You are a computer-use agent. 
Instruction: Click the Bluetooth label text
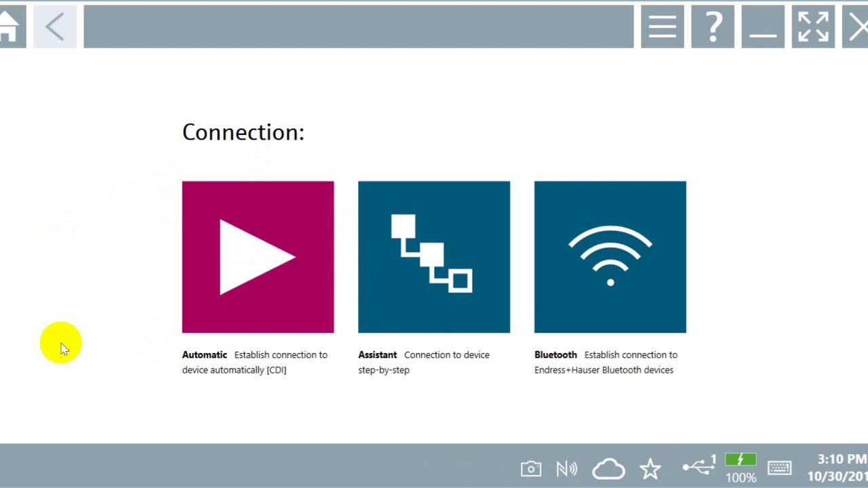tap(555, 354)
